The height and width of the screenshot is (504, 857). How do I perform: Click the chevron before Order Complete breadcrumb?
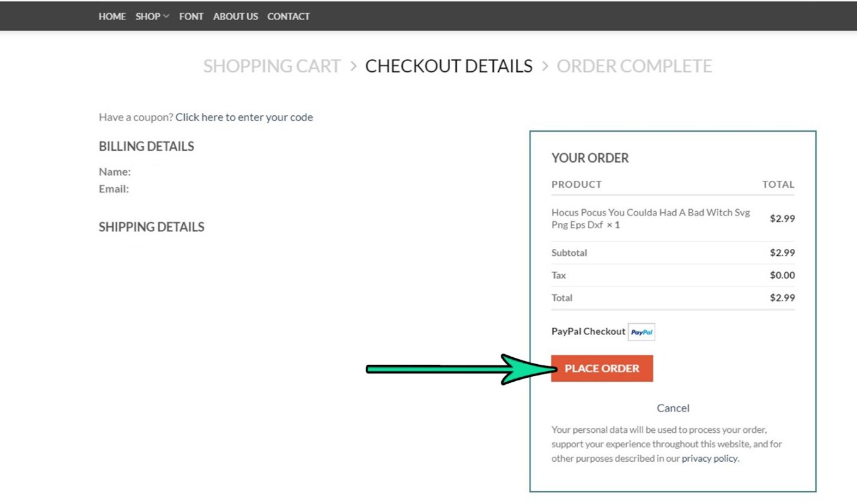pos(545,66)
